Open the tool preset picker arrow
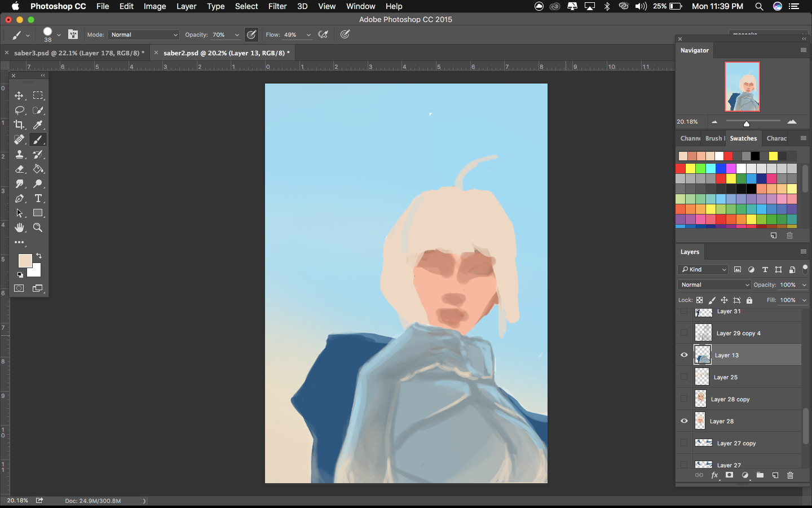 [x=28, y=35]
